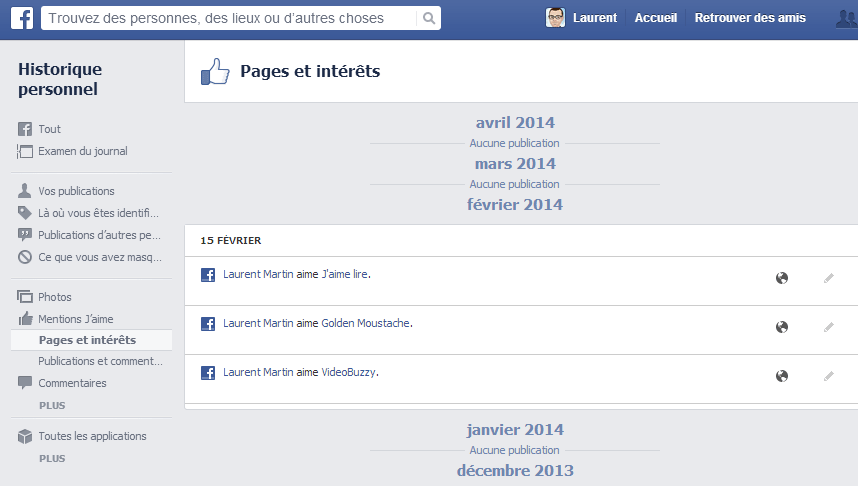Jump to janvier 2014 heading

tap(515, 430)
